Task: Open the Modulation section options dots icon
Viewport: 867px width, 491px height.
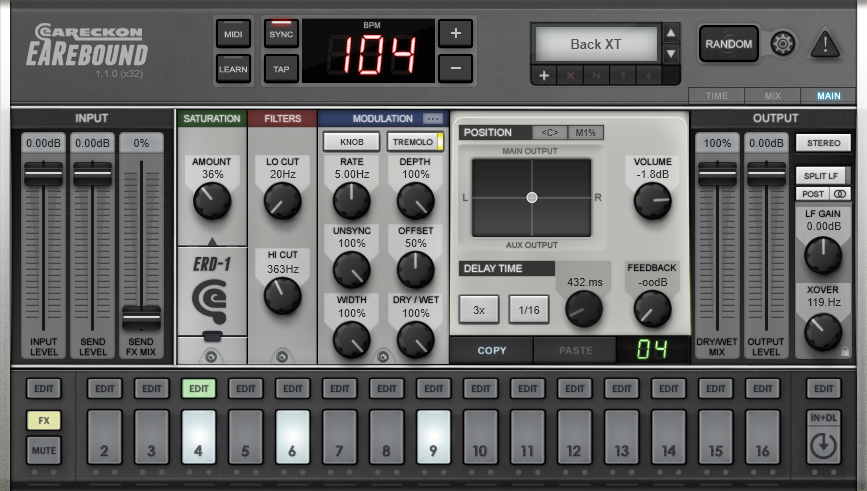Action: click(433, 118)
